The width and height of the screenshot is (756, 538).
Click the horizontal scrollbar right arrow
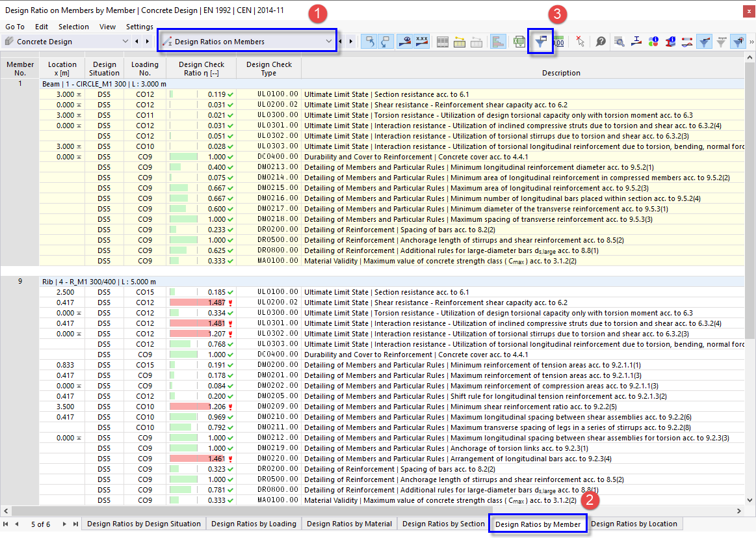click(739, 511)
